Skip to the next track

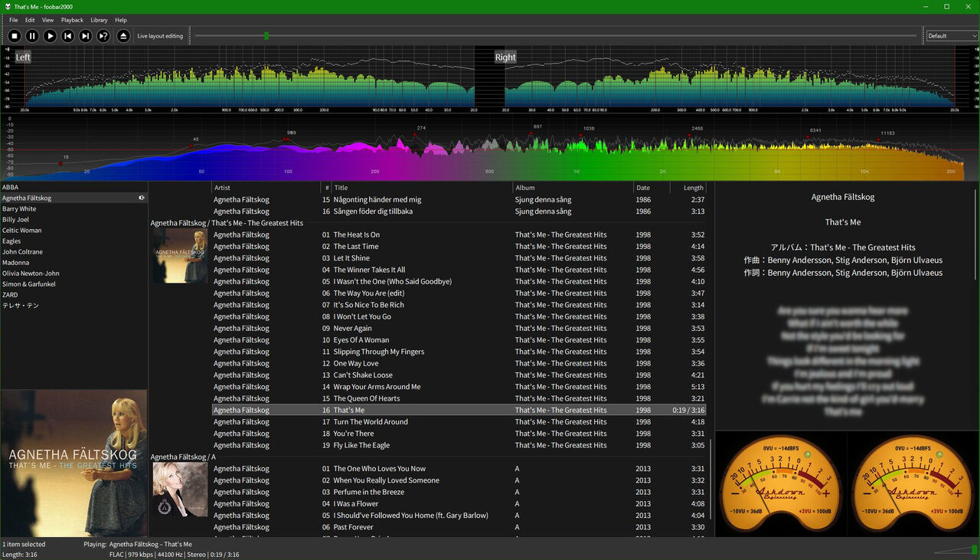coord(86,35)
